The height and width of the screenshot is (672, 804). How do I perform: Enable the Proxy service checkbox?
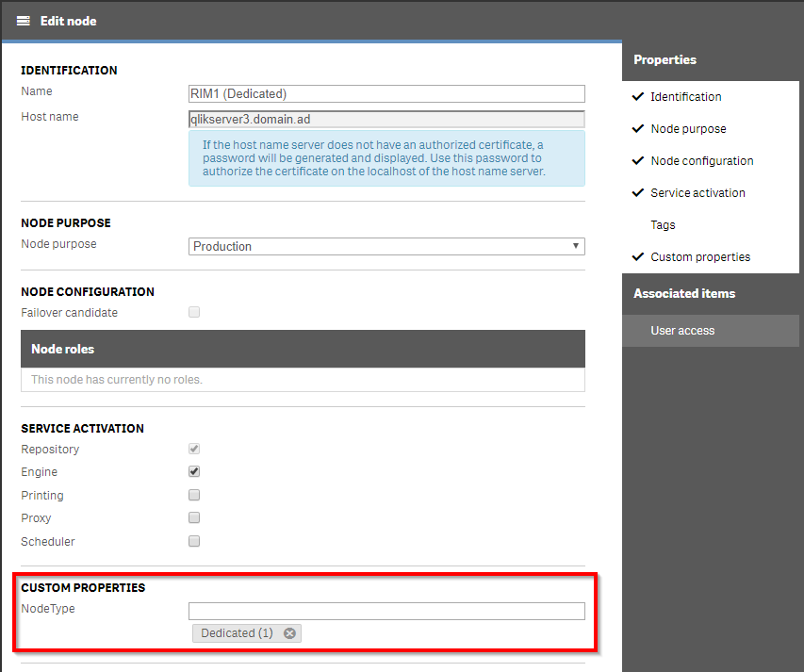pos(194,517)
